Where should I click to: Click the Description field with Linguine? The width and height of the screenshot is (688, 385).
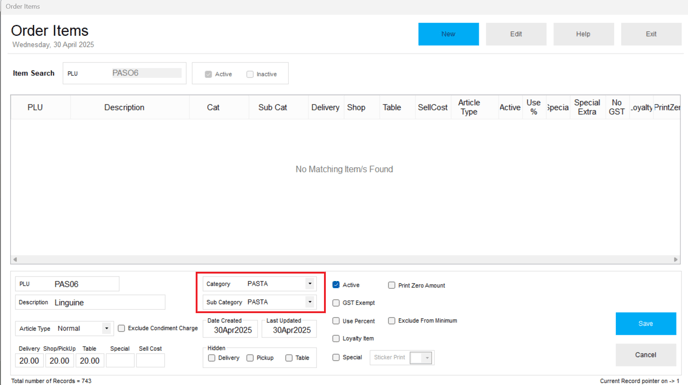click(90, 302)
